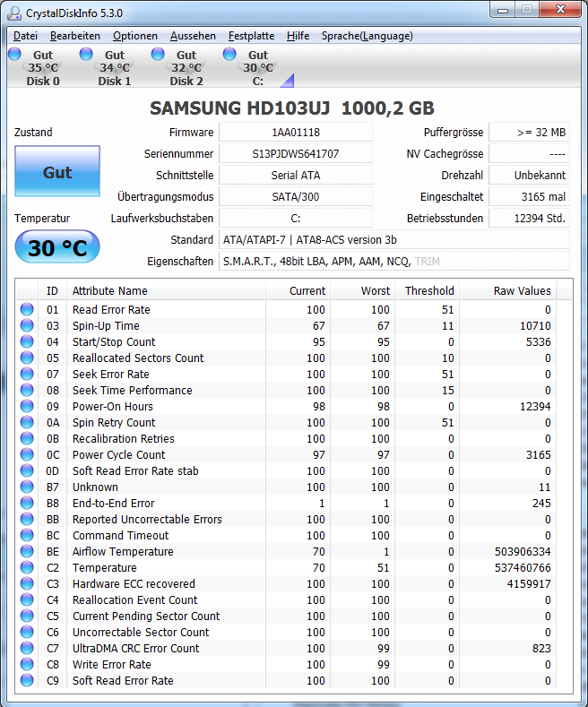Click raw value 537460766 in Temperature row
Viewport: 588px width, 707px height.
(x=523, y=568)
